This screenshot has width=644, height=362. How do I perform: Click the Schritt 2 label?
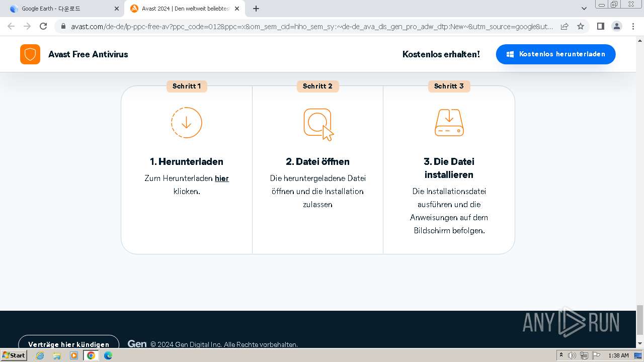317,86
